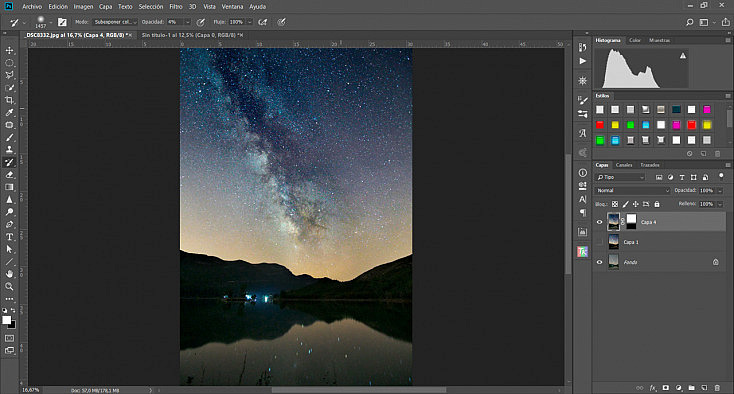Hide the Fondo layer
The width and height of the screenshot is (734, 394).
tap(599, 262)
